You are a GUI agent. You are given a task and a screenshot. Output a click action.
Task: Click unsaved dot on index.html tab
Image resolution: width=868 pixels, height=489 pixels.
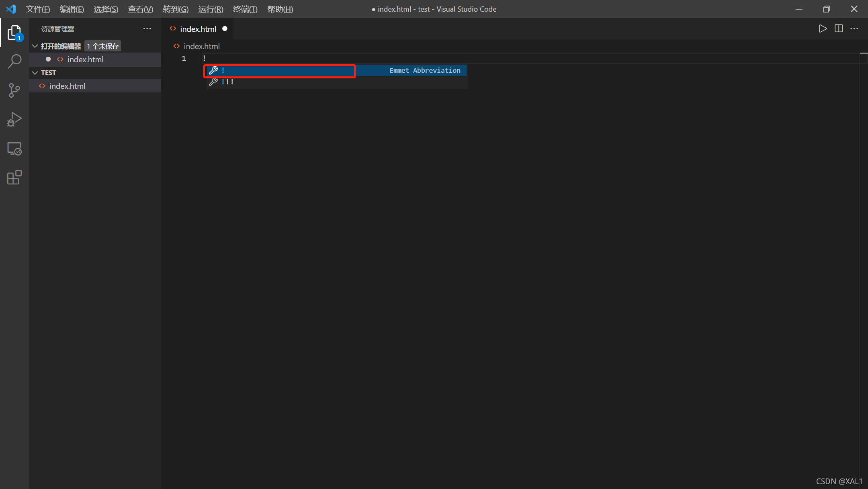225,29
